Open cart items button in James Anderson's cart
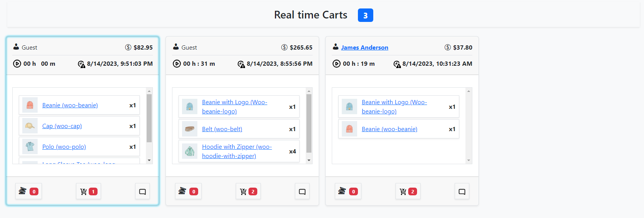This screenshot has height=218, width=644. pos(408,191)
